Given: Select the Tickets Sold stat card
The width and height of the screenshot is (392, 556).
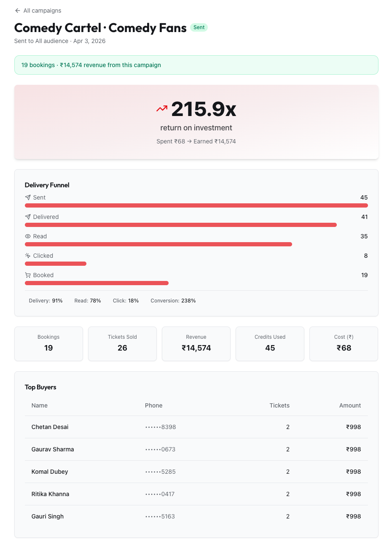Looking at the screenshot, I should (x=122, y=343).
